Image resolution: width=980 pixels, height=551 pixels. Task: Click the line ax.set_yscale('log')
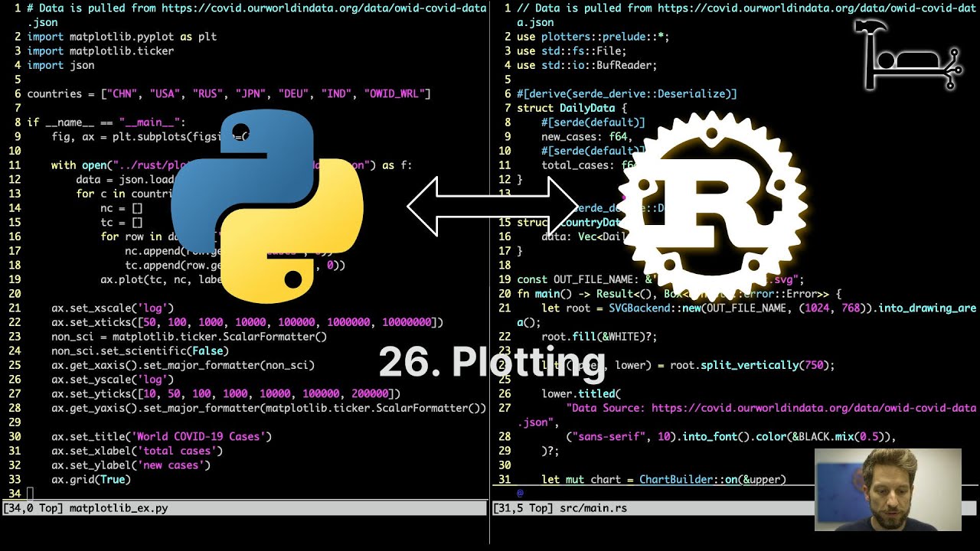pos(113,380)
